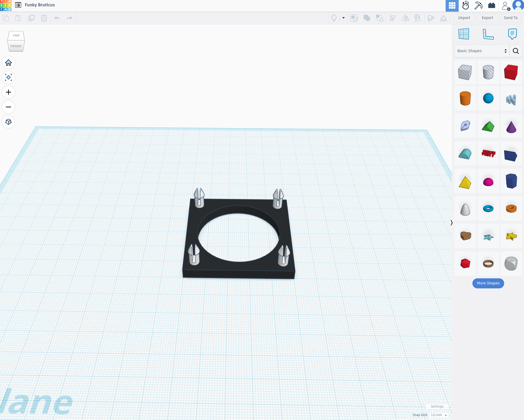
Task: Open the Blocks pickaxe view
Action: [478, 6]
